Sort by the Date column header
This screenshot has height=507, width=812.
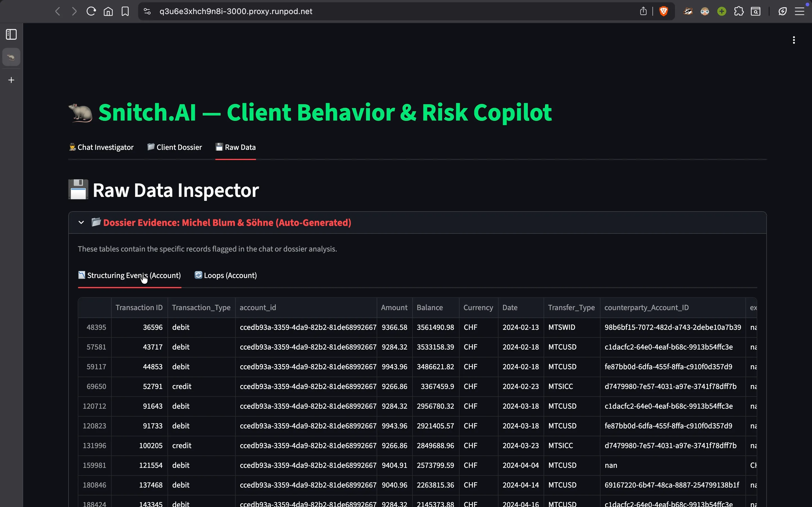pos(510,308)
